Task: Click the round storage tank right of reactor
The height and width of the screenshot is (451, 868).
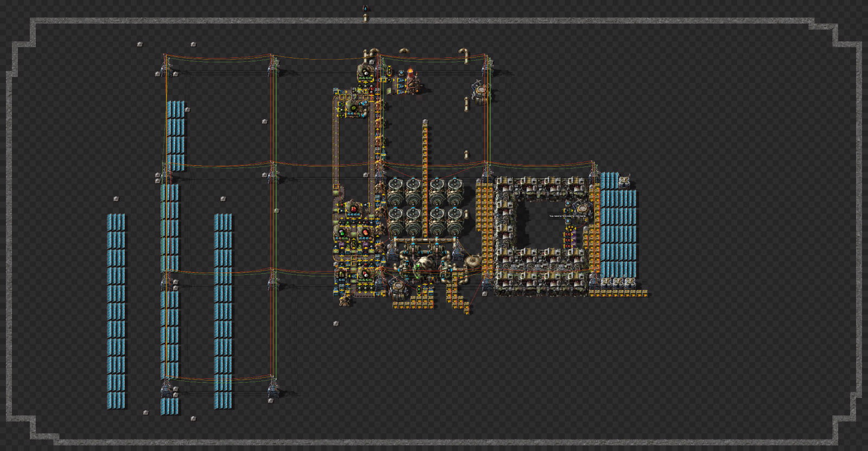Action: click(473, 262)
